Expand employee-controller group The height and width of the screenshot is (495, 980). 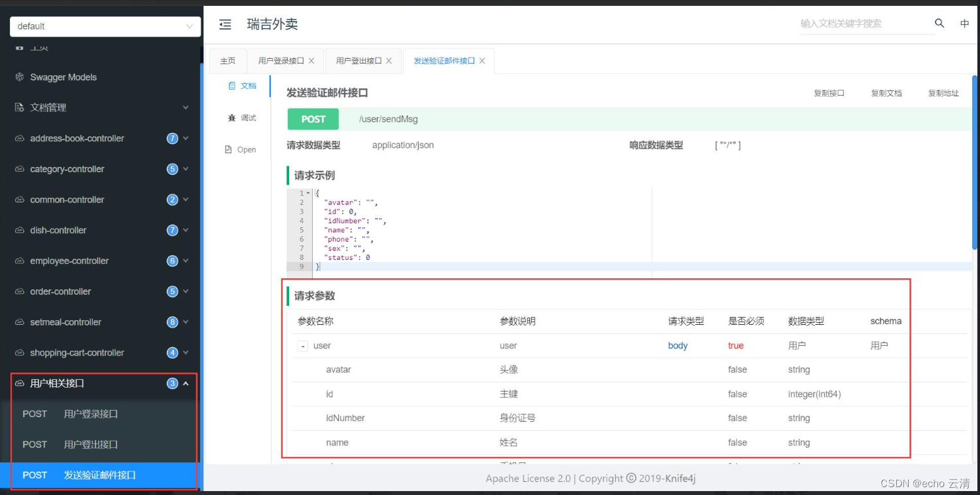click(100, 261)
